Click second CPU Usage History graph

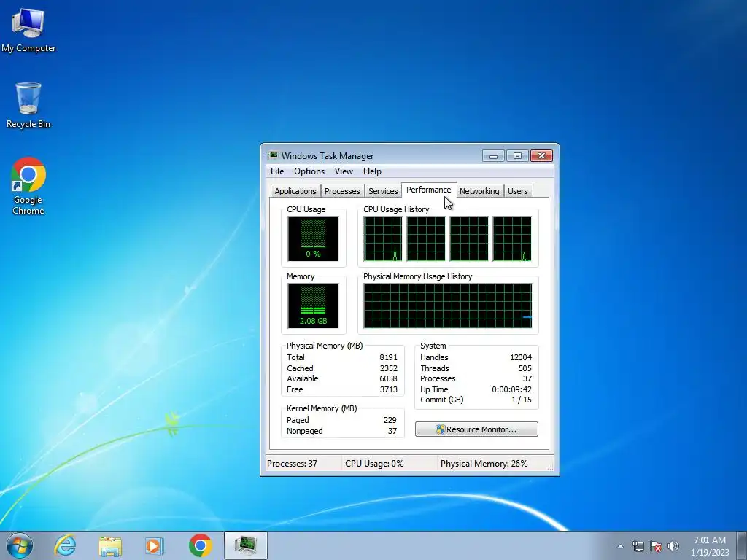tap(426, 238)
